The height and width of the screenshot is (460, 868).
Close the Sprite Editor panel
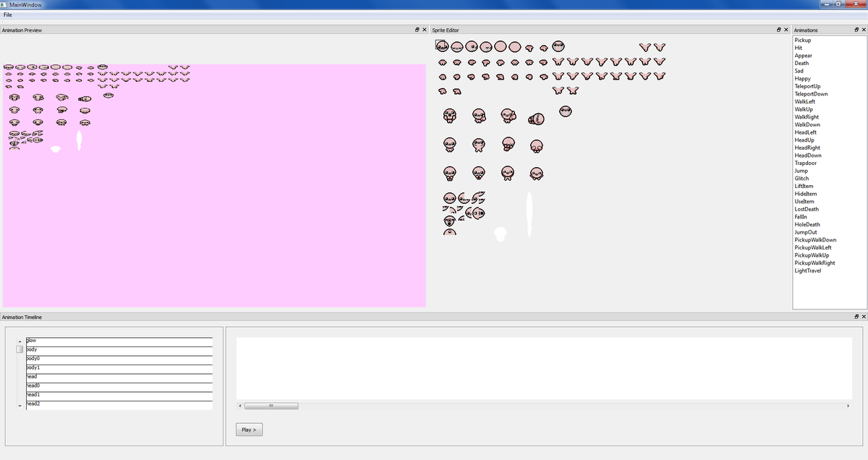pos(786,30)
